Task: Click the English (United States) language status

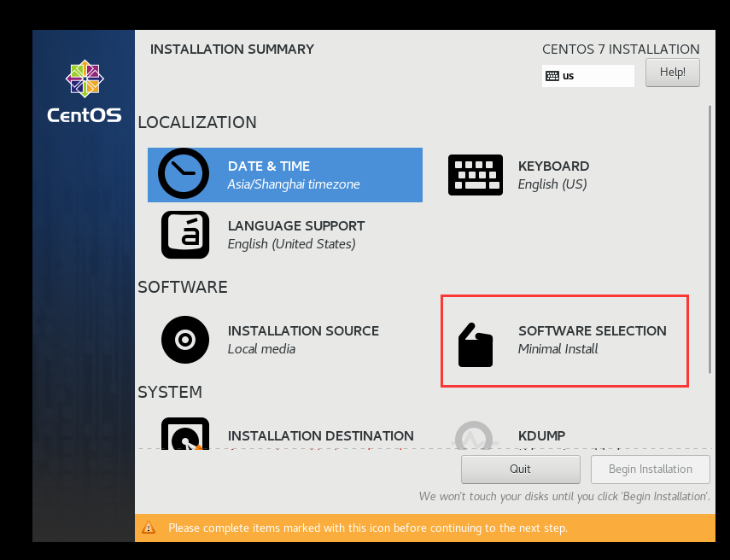Action: point(291,244)
